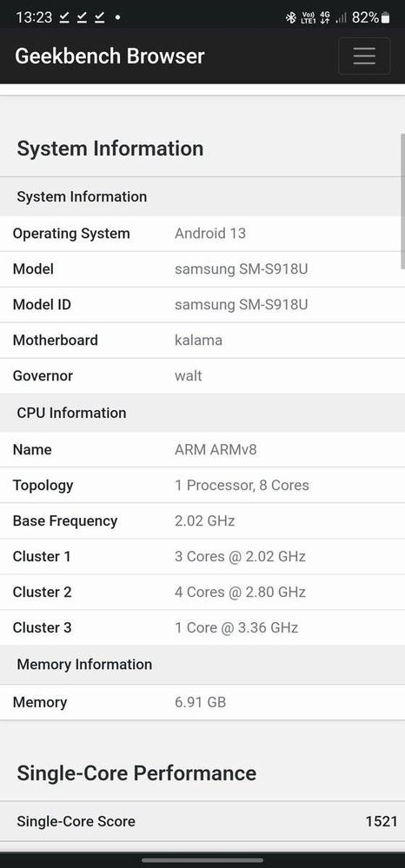
Task: Tap the Cluster 3 core frequency row
Action: [202, 627]
